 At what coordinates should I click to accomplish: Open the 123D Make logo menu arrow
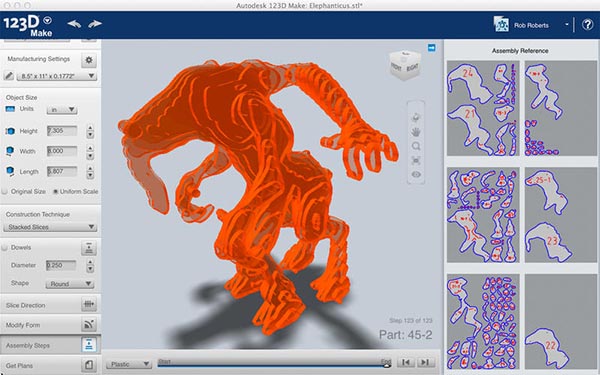click(x=47, y=20)
